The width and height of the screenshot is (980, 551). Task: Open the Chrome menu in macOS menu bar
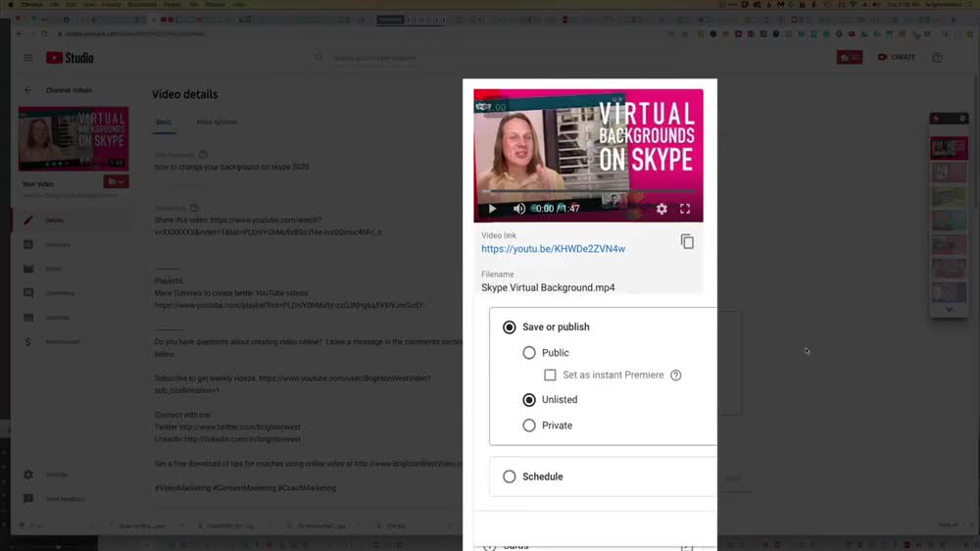(x=32, y=4)
